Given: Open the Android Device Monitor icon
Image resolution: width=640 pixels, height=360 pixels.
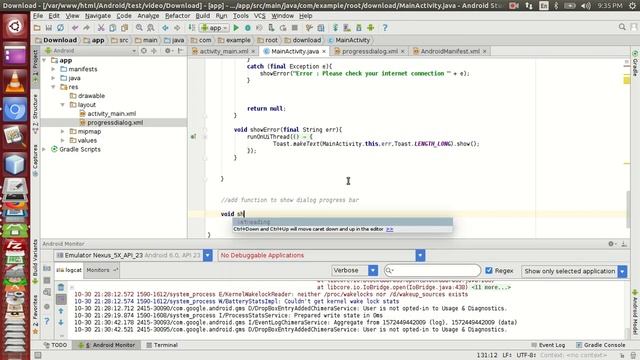Looking at the screenshot, I should tap(371, 28).
